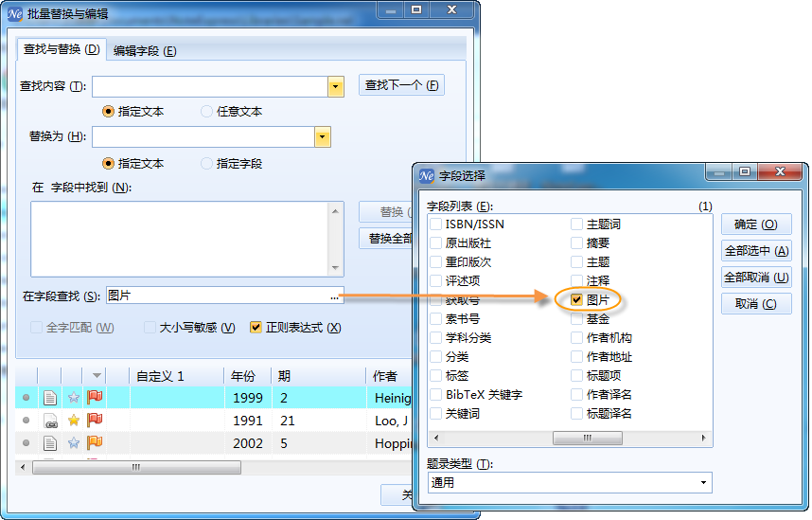Check the 标题译名 field checkbox

[x=577, y=413]
